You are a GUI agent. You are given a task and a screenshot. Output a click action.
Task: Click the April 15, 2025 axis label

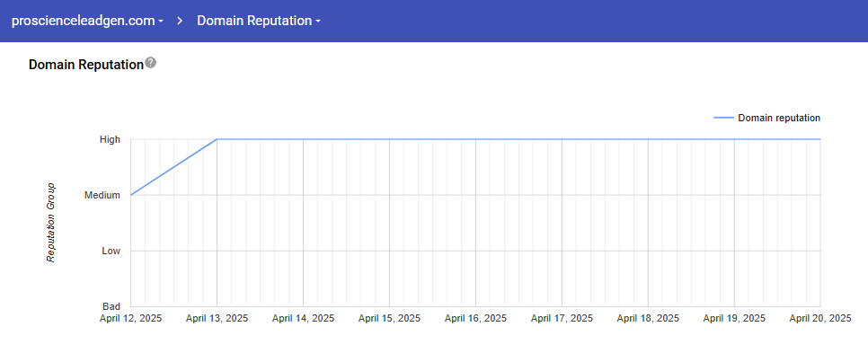coord(389,318)
